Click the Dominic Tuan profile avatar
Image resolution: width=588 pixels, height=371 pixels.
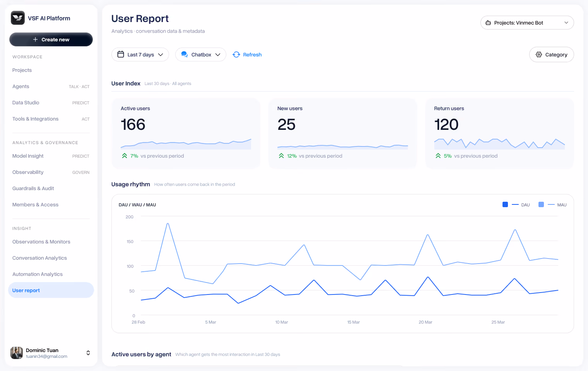point(17,353)
